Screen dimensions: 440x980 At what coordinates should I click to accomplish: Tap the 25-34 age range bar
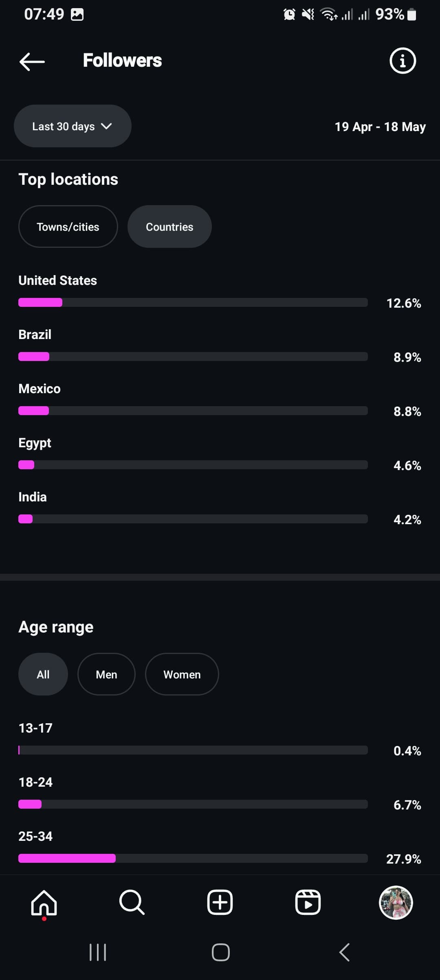(193, 858)
